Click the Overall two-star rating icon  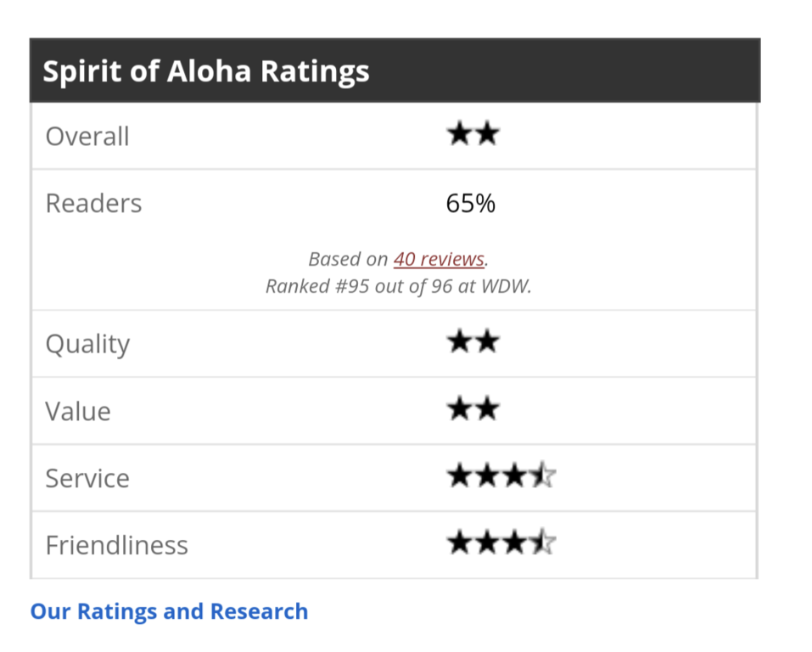point(473,135)
